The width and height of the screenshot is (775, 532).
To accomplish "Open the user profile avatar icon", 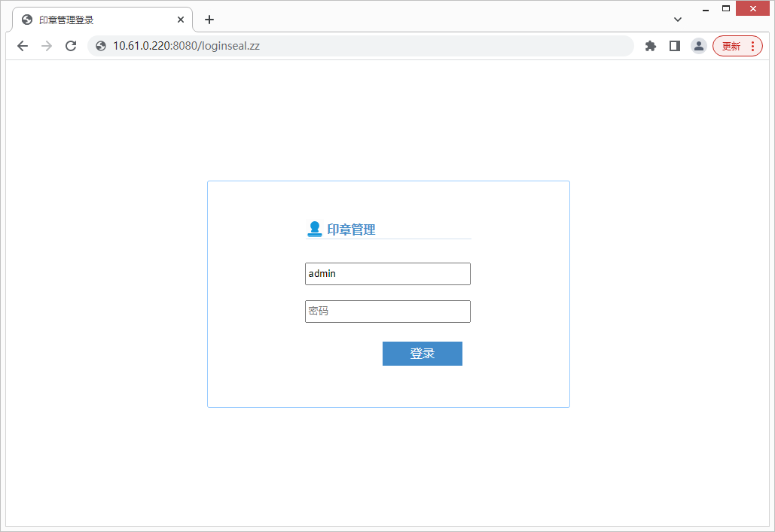I will click(x=699, y=46).
